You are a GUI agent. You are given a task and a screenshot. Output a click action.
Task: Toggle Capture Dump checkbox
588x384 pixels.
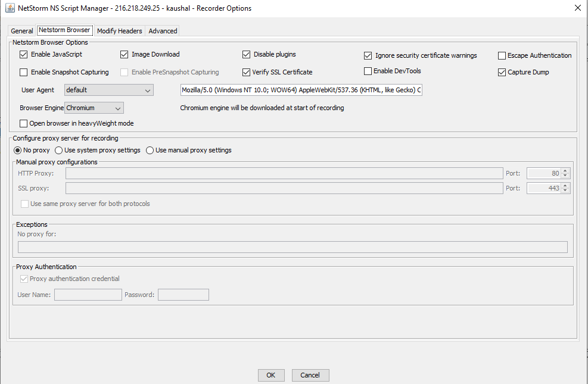(x=502, y=72)
